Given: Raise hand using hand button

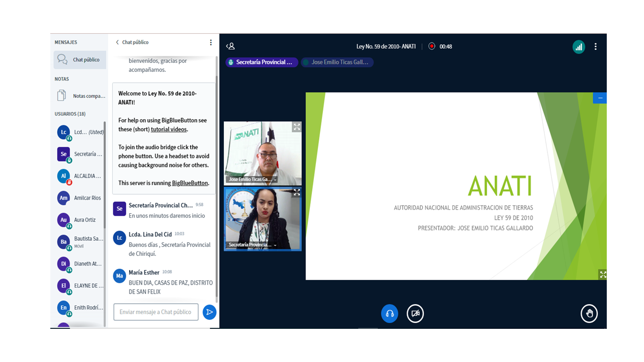Looking at the screenshot, I should point(589,314).
